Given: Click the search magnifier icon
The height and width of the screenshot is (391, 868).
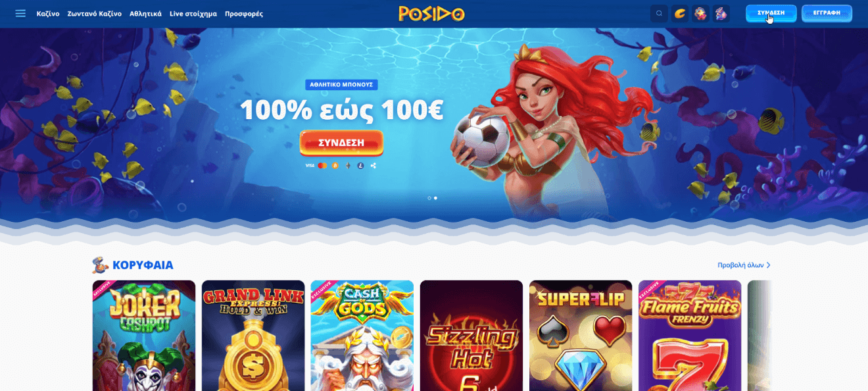Looking at the screenshot, I should pos(659,14).
